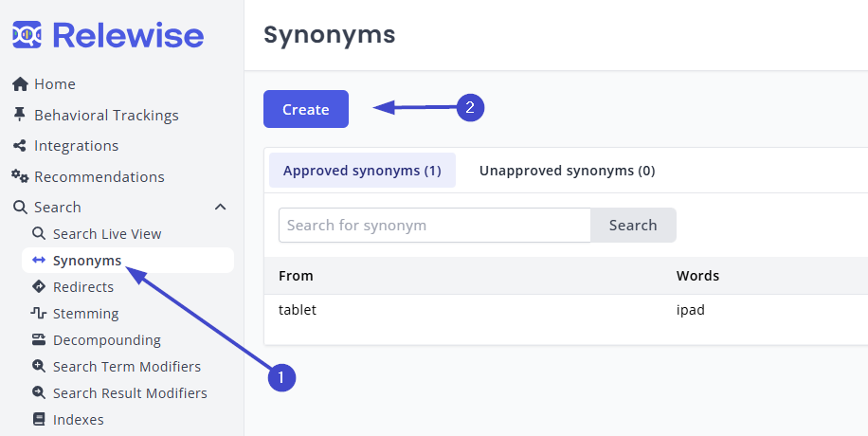
Task: Open Search Live View
Action: tap(107, 234)
